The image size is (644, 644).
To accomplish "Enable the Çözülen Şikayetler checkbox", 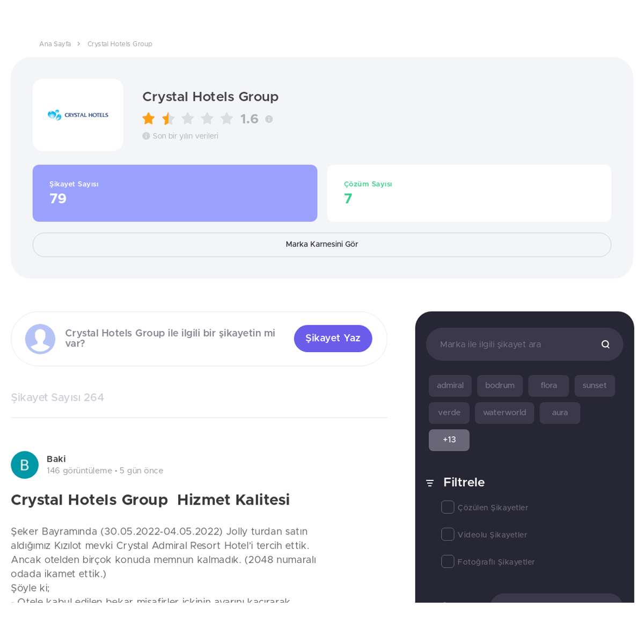I will click(448, 507).
